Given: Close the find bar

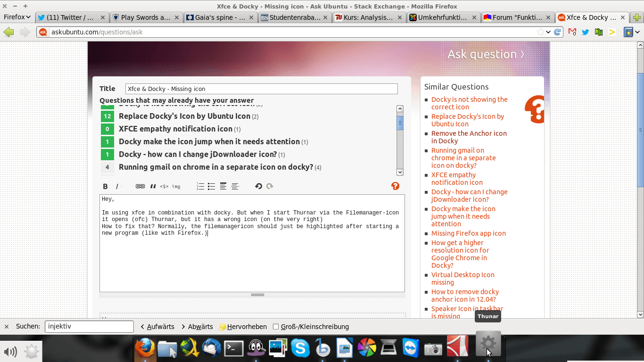Looking at the screenshot, I should [7, 327].
